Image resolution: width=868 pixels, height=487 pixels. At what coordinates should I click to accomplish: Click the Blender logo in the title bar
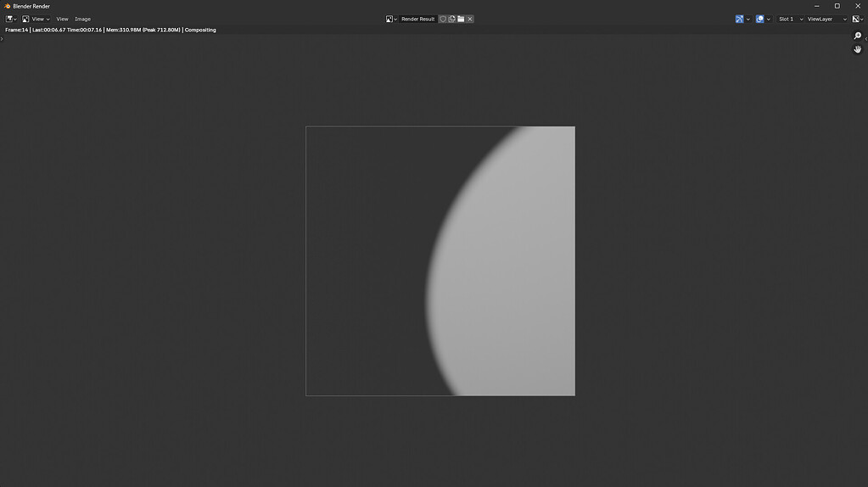pos(7,6)
